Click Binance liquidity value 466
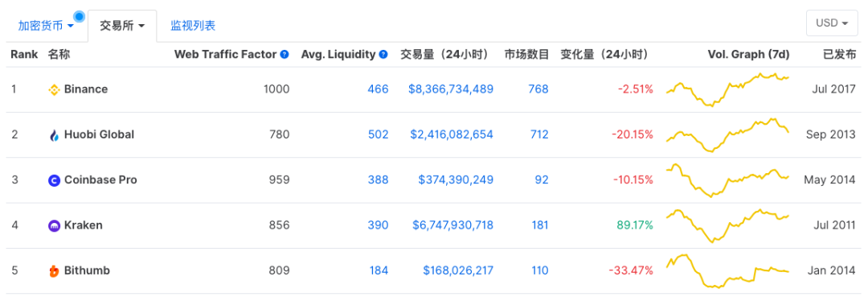Viewport: 868px width, 297px height. (x=378, y=89)
